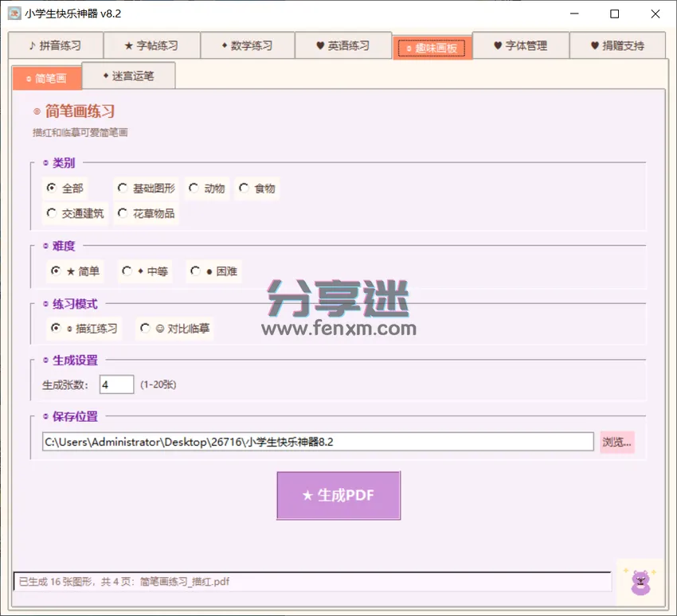Select the 基础图形 category option
The image size is (677, 616).
tap(146, 189)
